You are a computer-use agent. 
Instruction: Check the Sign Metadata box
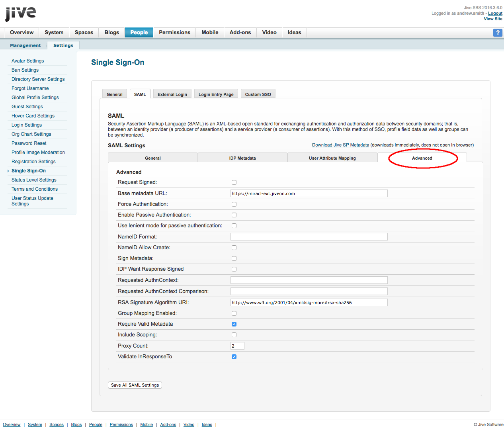tap(234, 258)
